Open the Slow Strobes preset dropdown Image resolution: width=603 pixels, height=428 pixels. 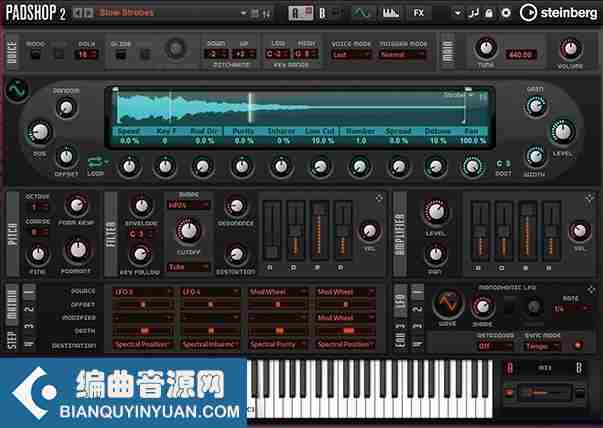click(243, 13)
